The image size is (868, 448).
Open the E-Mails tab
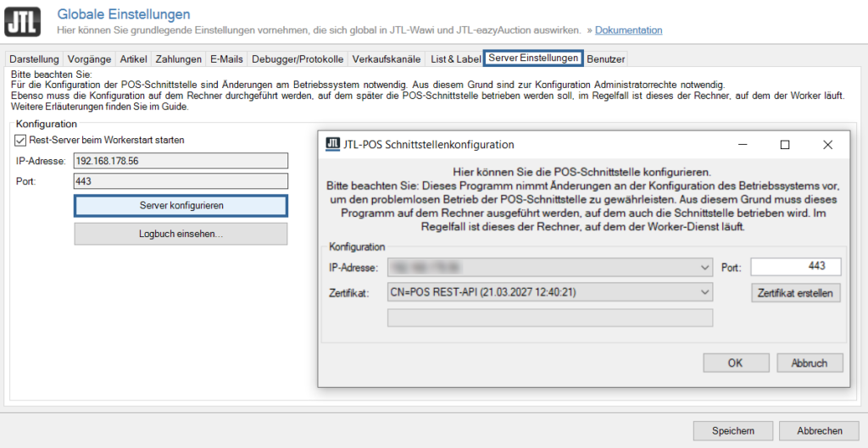click(x=226, y=59)
